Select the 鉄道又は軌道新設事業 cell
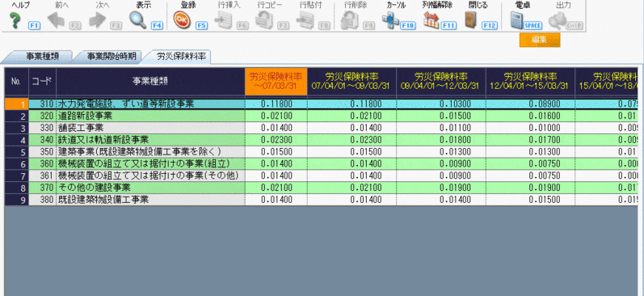644x296 pixels. [x=150, y=140]
